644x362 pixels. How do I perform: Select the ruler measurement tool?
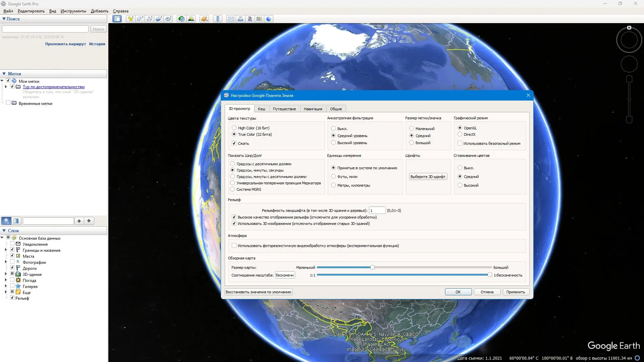pos(218,19)
